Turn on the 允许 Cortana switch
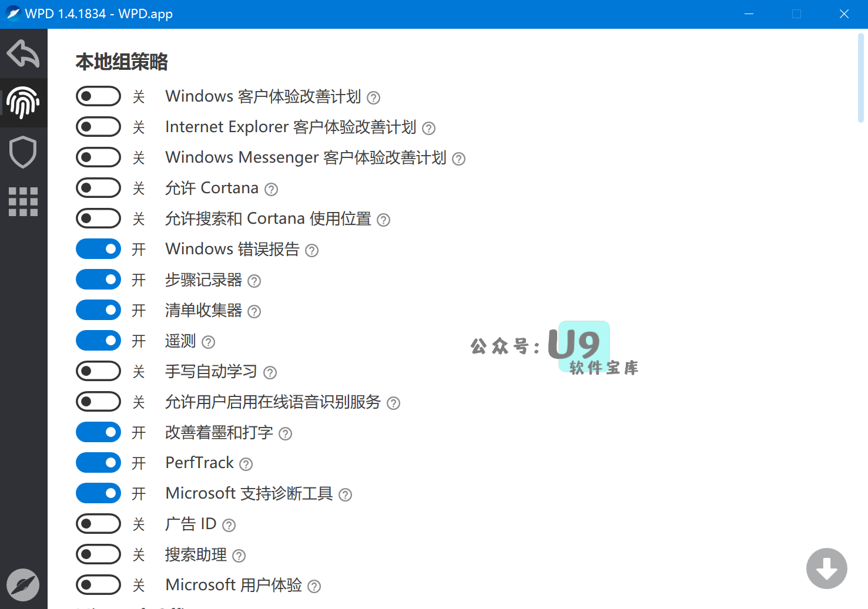 pyautogui.click(x=98, y=188)
